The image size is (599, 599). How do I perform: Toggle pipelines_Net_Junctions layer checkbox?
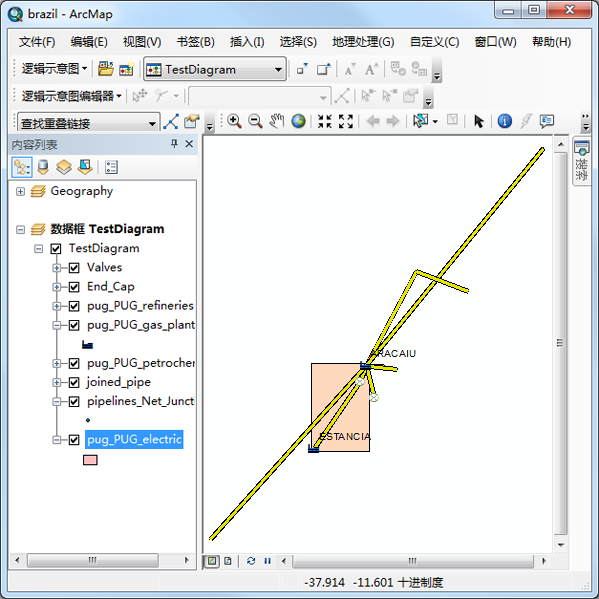(74, 402)
